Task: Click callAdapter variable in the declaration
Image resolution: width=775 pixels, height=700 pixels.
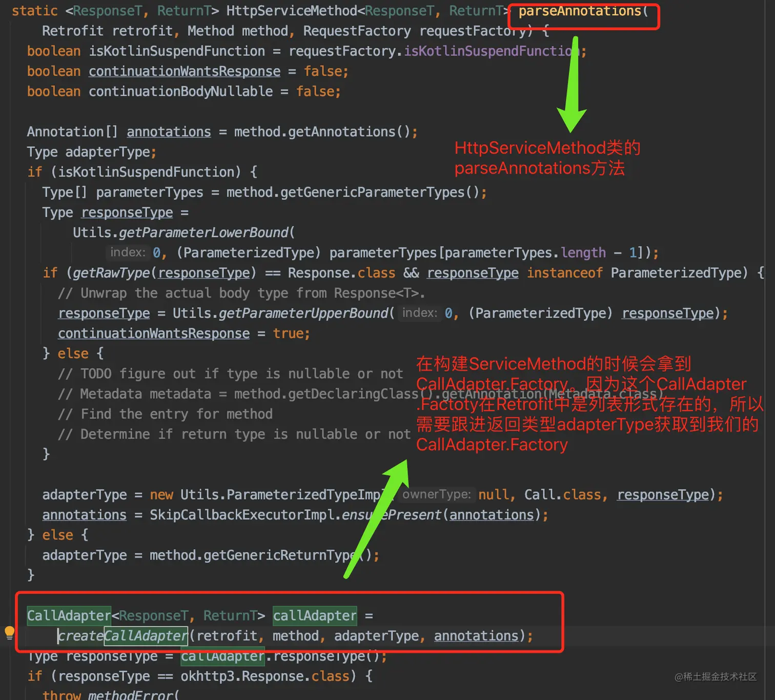Action: click(x=315, y=615)
